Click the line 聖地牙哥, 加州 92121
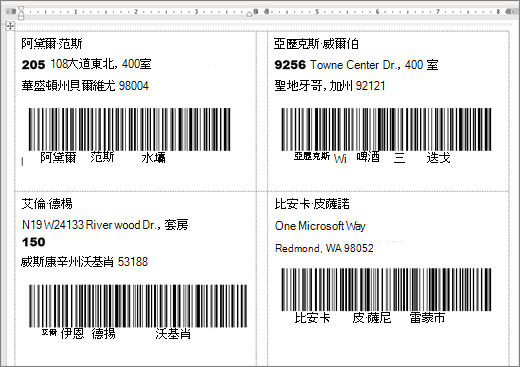Image resolution: width=520 pixels, height=367 pixels. click(x=329, y=86)
